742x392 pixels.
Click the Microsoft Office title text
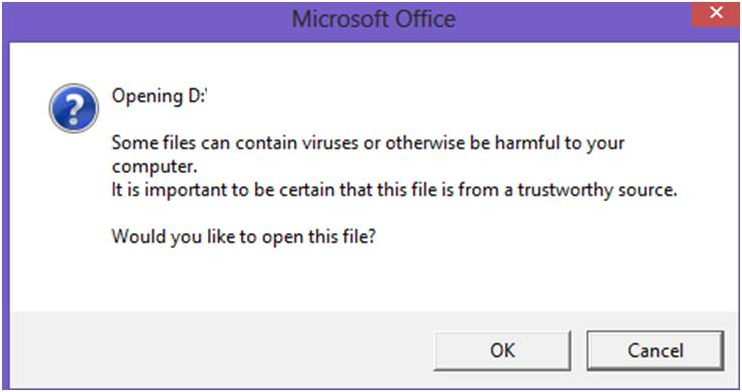point(373,20)
